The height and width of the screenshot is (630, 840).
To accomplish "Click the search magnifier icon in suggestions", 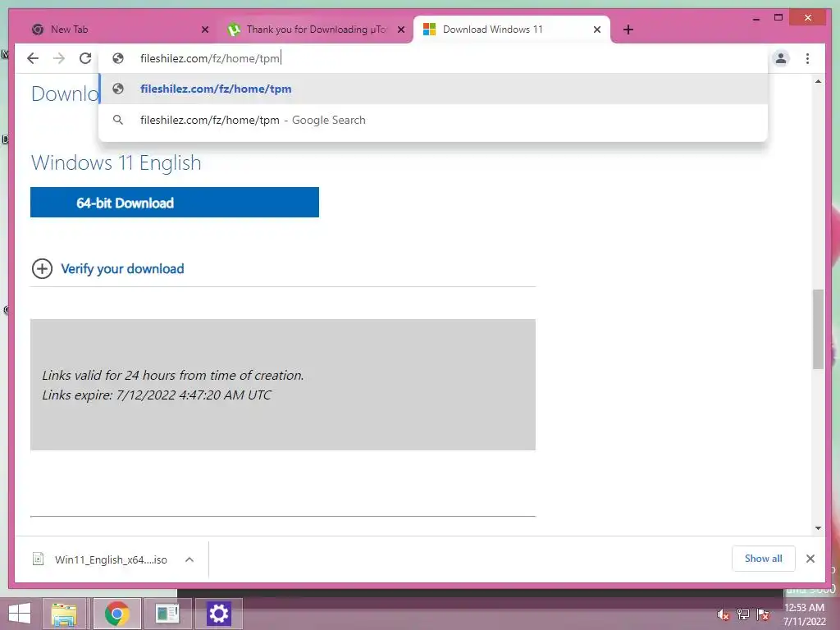I will tap(118, 120).
